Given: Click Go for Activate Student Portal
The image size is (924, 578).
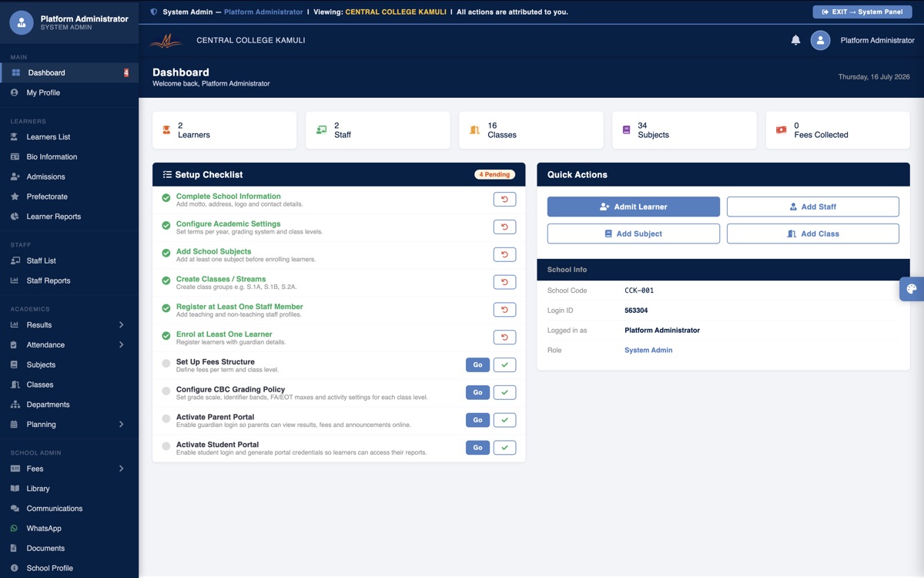Looking at the screenshot, I should [x=477, y=448].
